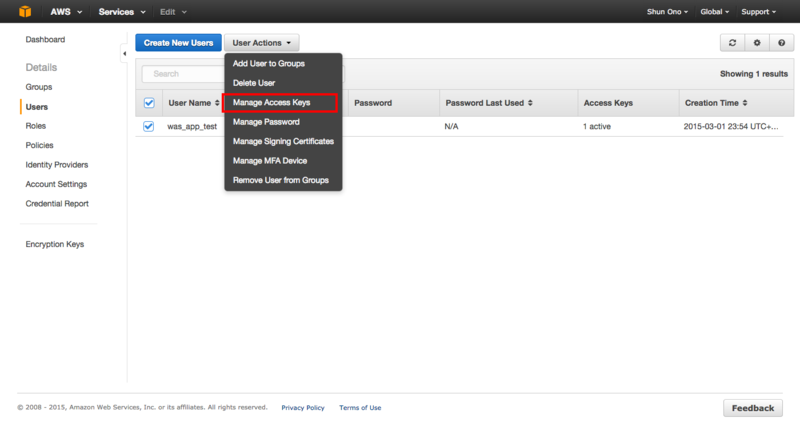Image resolution: width=800 pixels, height=422 pixels.
Task: Go to Dashboard in sidebar
Action: (45, 40)
